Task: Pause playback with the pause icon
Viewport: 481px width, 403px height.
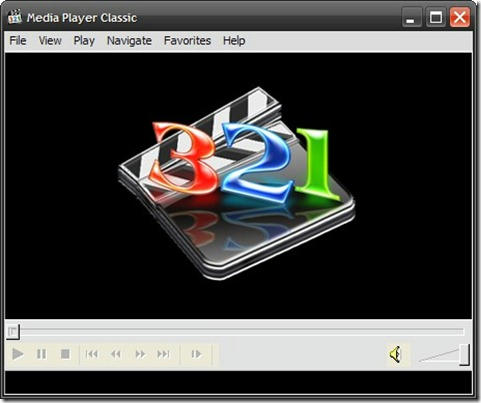Action: pyautogui.click(x=41, y=354)
